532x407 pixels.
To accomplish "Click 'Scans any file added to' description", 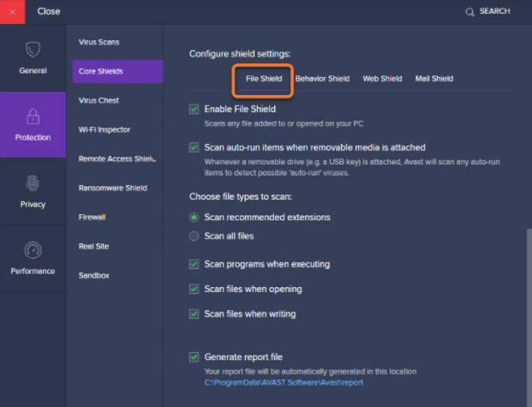I will (284, 123).
